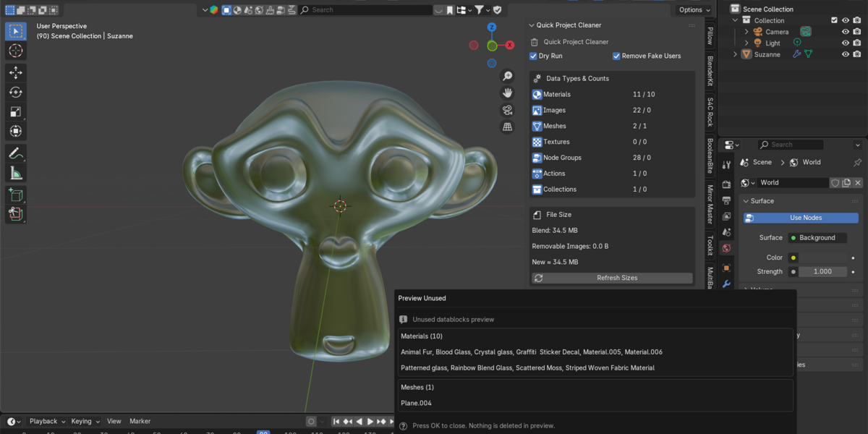Image resolution: width=868 pixels, height=434 pixels.
Task: Activate the Move tool
Action: [16, 72]
